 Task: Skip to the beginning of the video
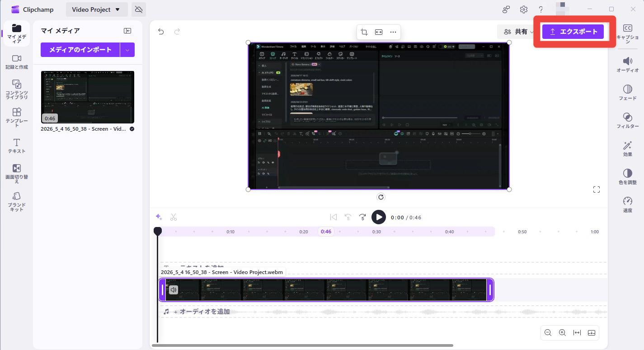point(334,218)
